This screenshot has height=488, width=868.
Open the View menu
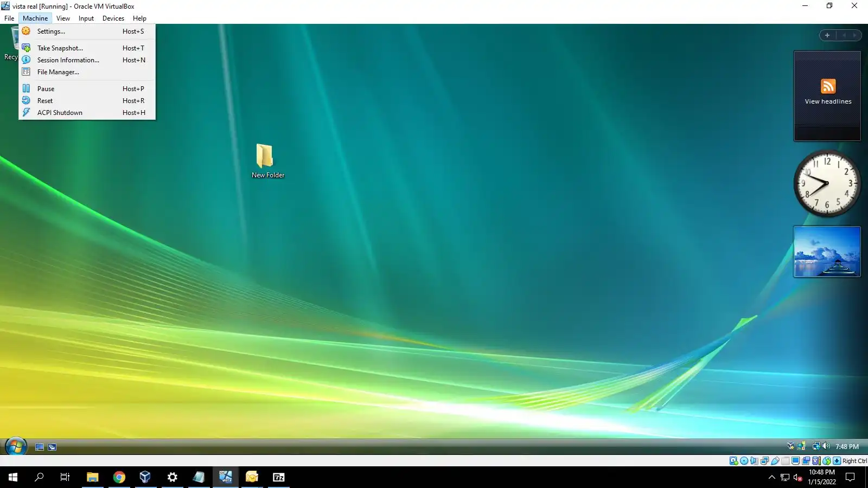tap(63, 18)
